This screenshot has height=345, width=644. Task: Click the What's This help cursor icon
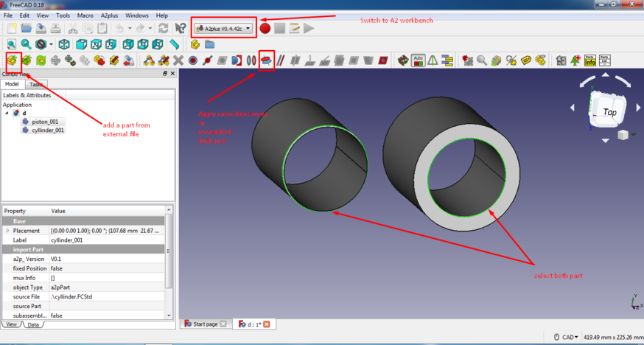(181, 28)
